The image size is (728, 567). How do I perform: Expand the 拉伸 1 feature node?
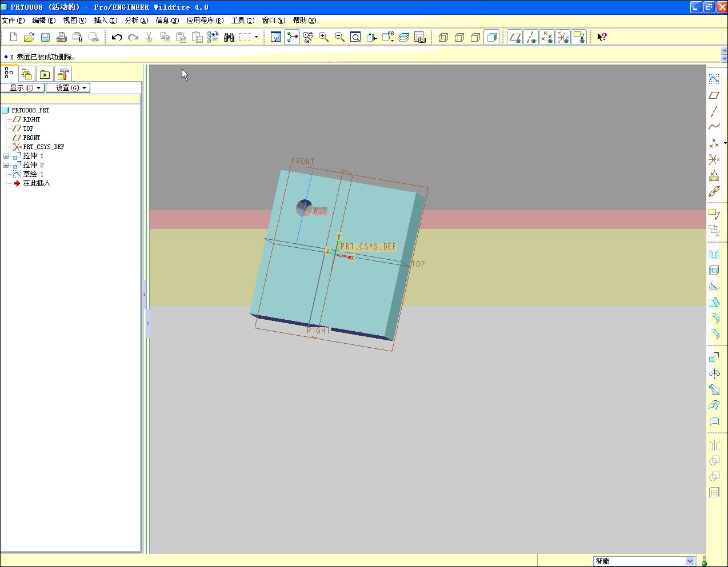point(6,156)
